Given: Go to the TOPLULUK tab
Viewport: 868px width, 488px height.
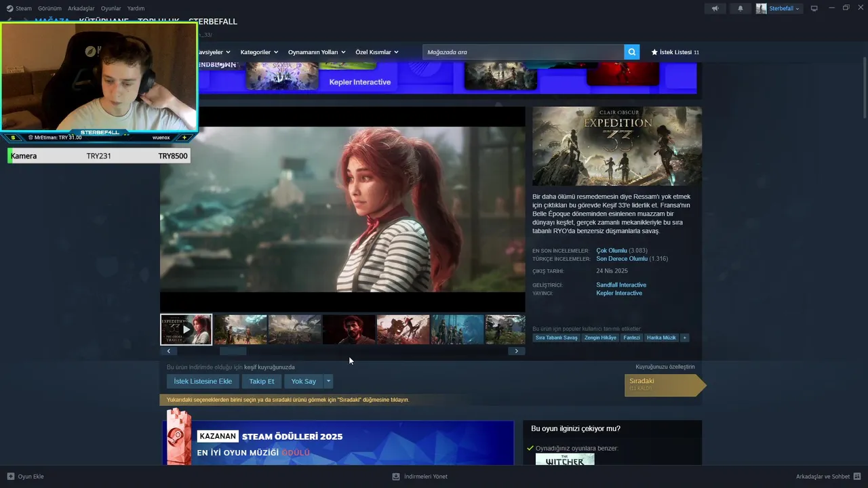Looking at the screenshot, I should (158, 22).
